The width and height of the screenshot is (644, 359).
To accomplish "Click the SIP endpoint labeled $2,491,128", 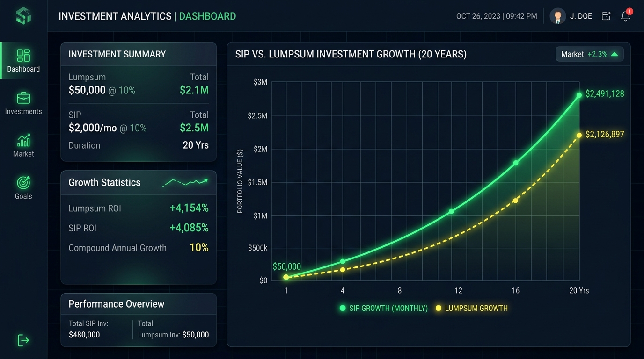I will point(579,95).
